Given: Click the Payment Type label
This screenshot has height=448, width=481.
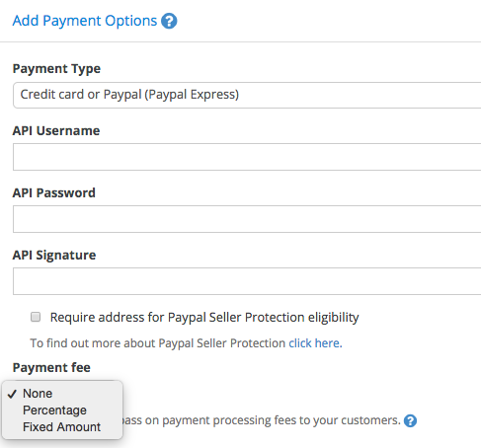Looking at the screenshot, I should click(x=56, y=69).
